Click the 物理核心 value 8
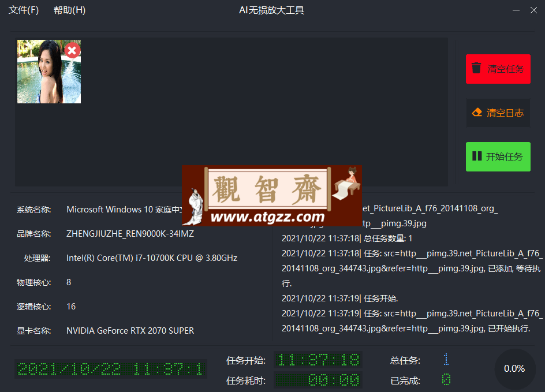 tap(69, 282)
